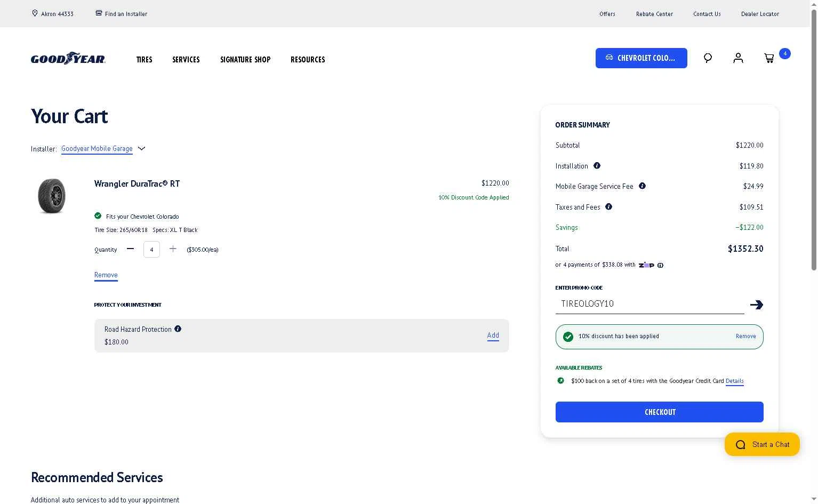
Task: Click the green discount applied checkmark icon
Action: 568,337
